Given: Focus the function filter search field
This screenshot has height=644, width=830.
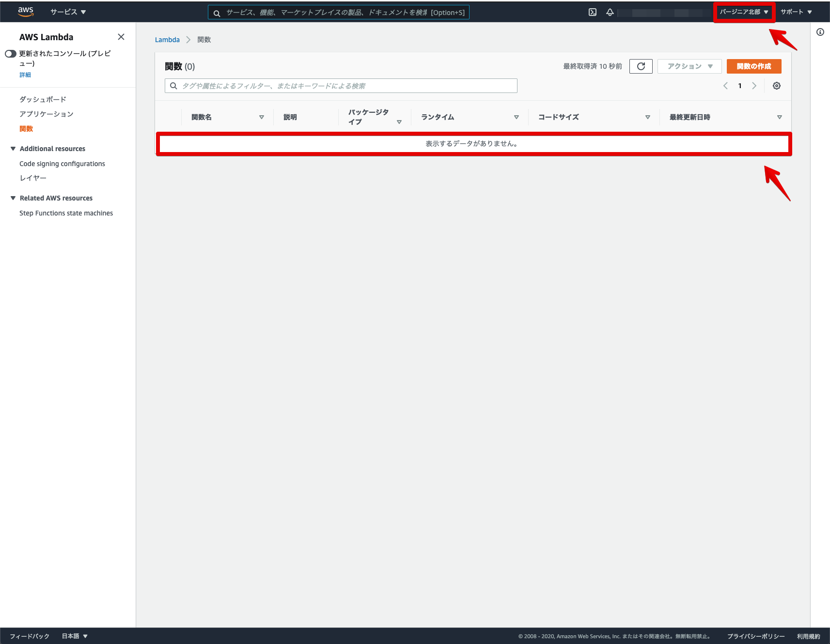Looking at the screenshot, I should tap(341, 86).
